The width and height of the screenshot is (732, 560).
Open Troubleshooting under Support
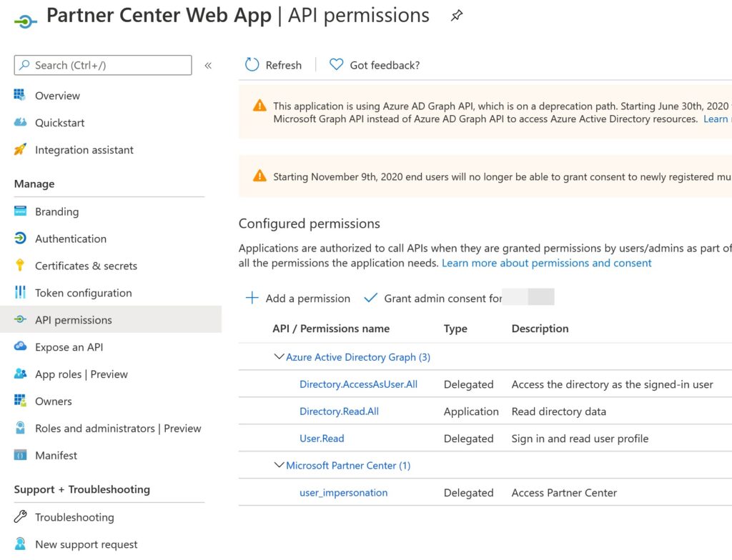click(74, 518)
